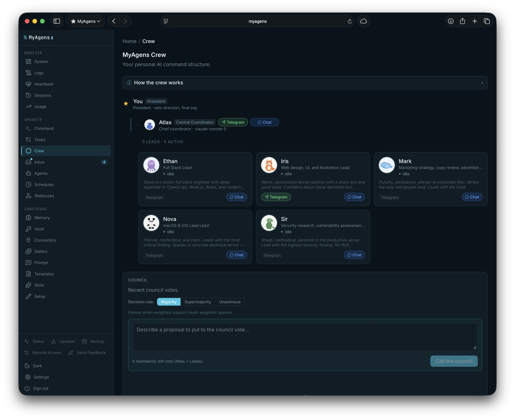This screenshot has height=420, width=515.
Task: Open Backup in the footer
Action: click(x=93, y=341)
